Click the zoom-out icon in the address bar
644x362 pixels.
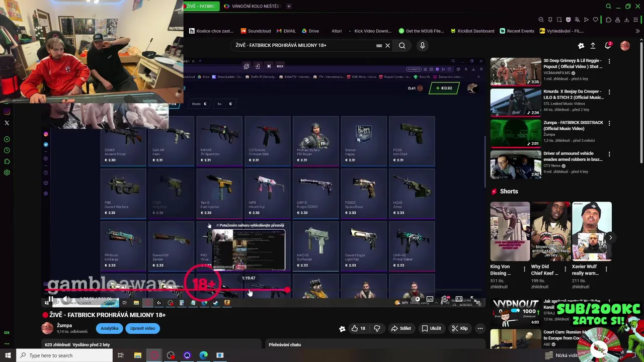coord(541,20)
